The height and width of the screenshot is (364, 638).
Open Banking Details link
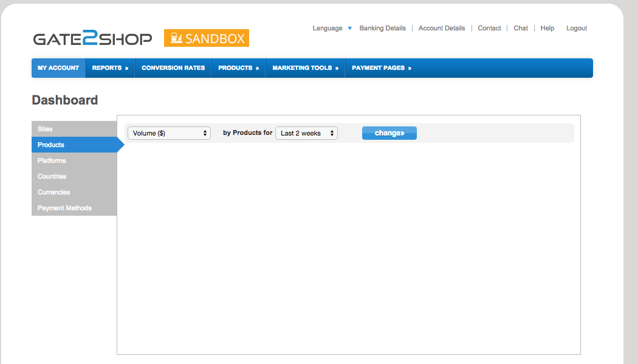pyautogui.click(x=382, y=28)
